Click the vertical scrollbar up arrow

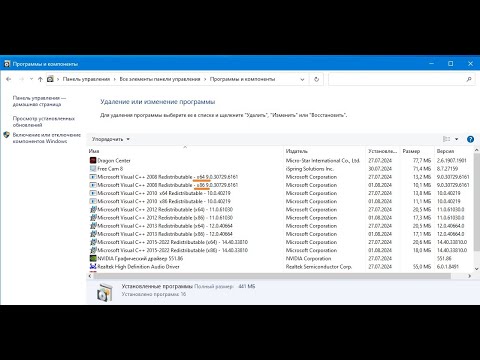pos(477,150)
